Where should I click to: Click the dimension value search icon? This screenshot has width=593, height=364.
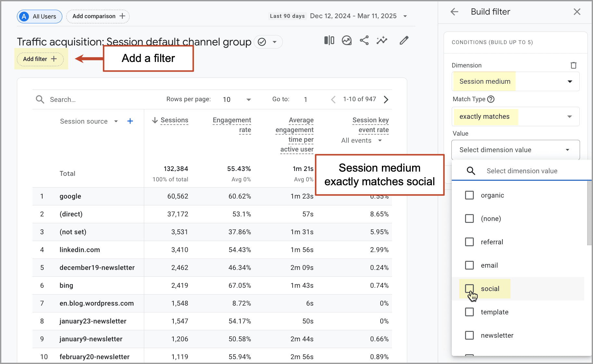(471, 171)
